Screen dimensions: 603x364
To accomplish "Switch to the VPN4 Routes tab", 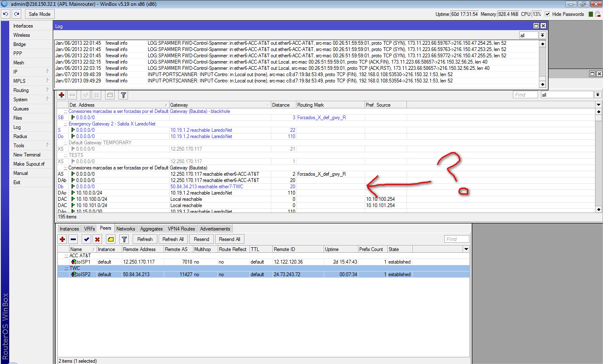I will (181, 229).
